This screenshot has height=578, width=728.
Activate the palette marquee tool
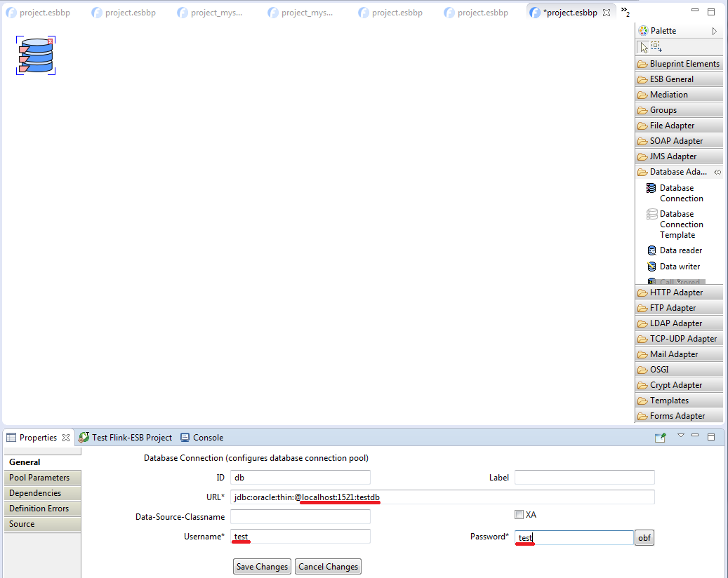coord(656,47)
